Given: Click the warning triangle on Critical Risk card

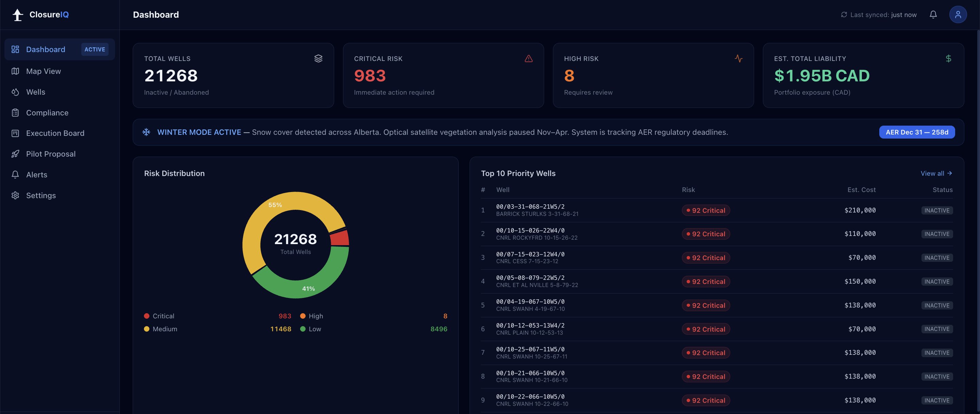Looking at the screenshot, I should coord(528,59).
